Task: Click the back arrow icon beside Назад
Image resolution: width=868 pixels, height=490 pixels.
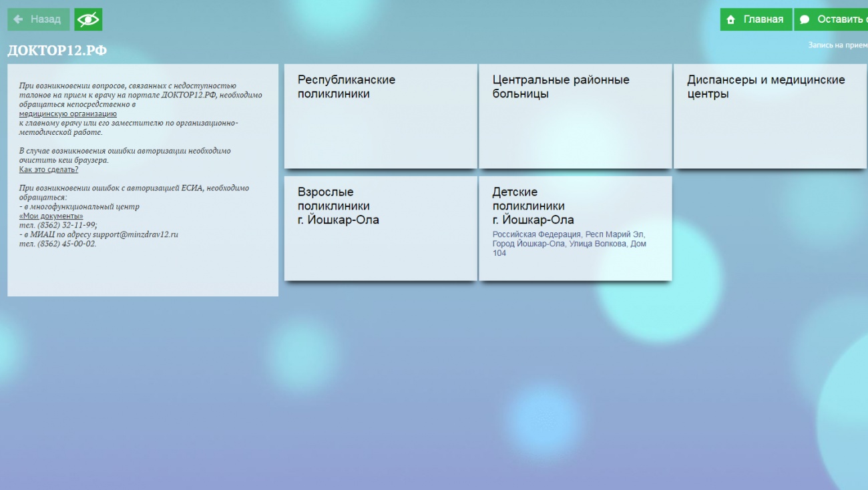Action: click(18, 19)
